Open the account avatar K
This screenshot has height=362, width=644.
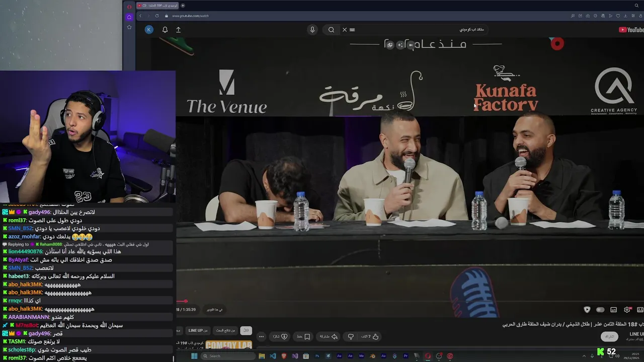(x=149, y=30)
